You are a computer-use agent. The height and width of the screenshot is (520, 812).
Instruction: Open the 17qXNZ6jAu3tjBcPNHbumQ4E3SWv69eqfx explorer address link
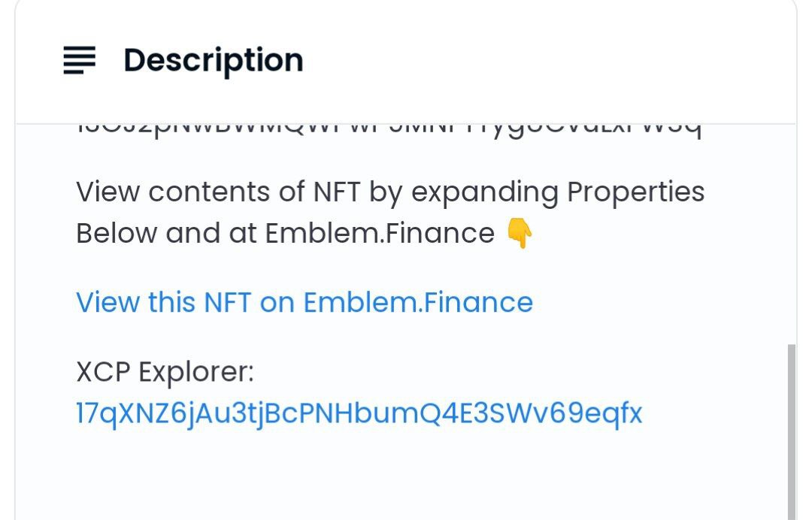359,413
